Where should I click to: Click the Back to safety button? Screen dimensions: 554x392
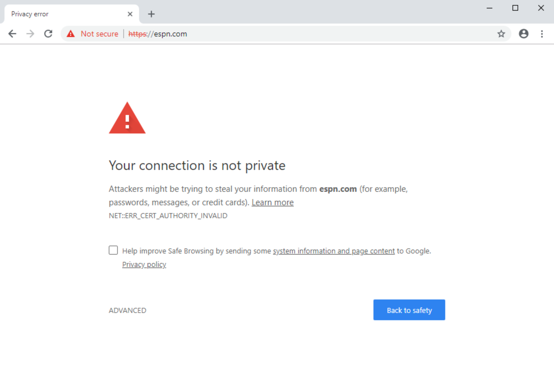(409, 310)
